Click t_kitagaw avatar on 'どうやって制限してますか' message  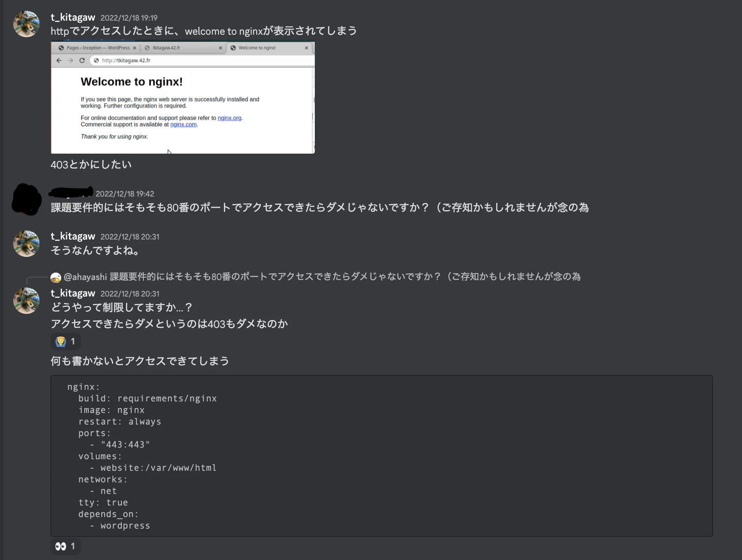coord(26,301)
